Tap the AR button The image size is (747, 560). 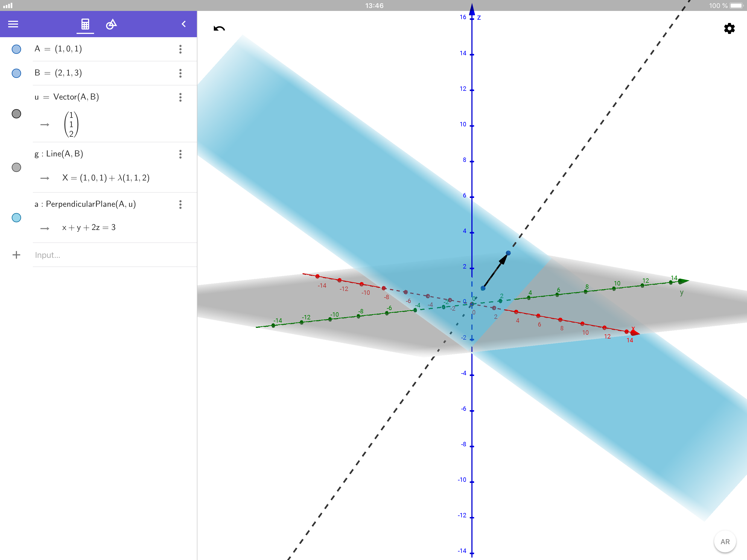pos(725,541)
